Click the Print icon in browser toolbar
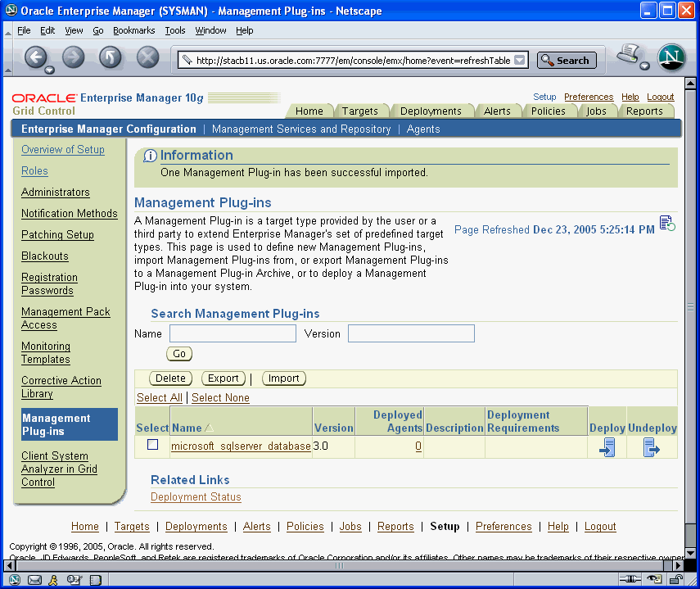The height and width of the screenshot is (589, 700). tap(628, 56)
